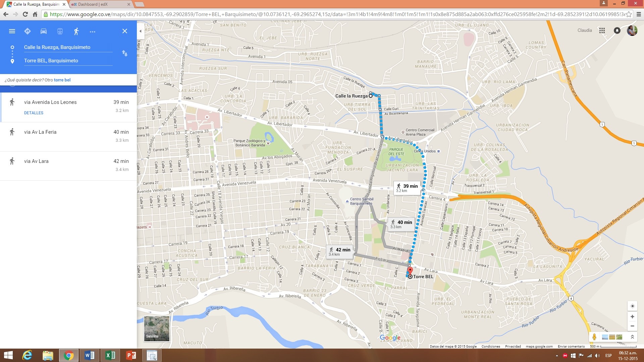Close the Dashboard | edX tab
The width and height of the screenshot is (644, 362).
tap(129, 4)
